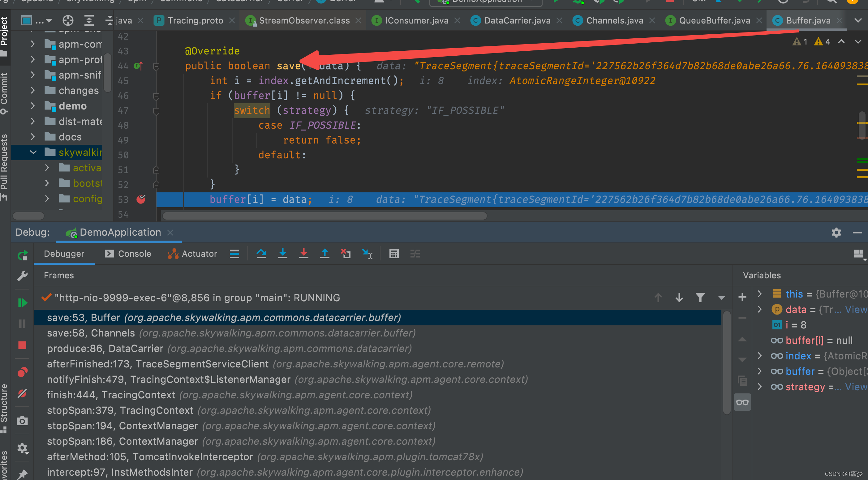Close the DemoApplication debug tab
Screen dimensions: 868x480
click(x=170, y=232)
